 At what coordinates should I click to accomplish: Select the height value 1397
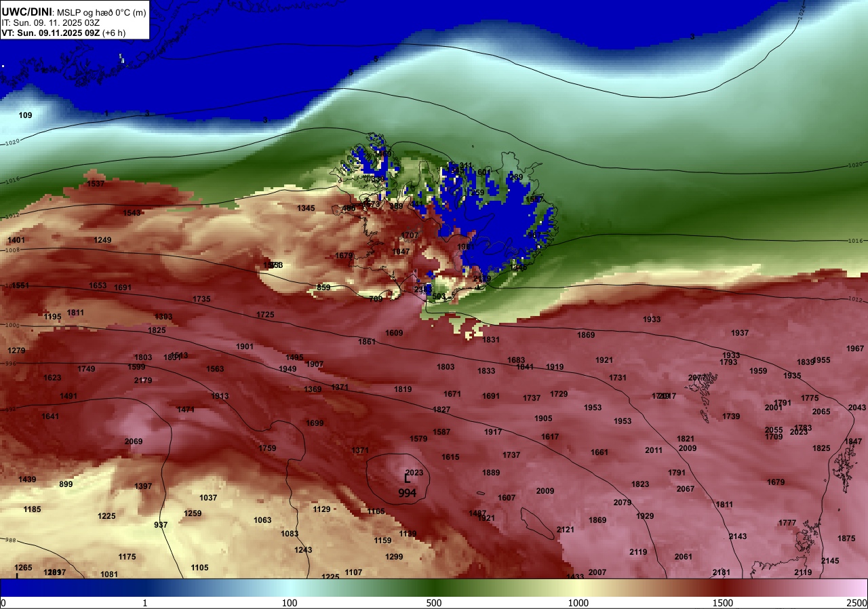(x=143, y=486)
